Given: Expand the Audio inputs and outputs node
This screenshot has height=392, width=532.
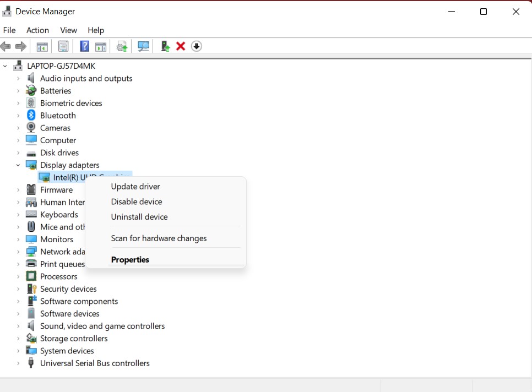Looking at the screenshot, I should pos(18,79).
